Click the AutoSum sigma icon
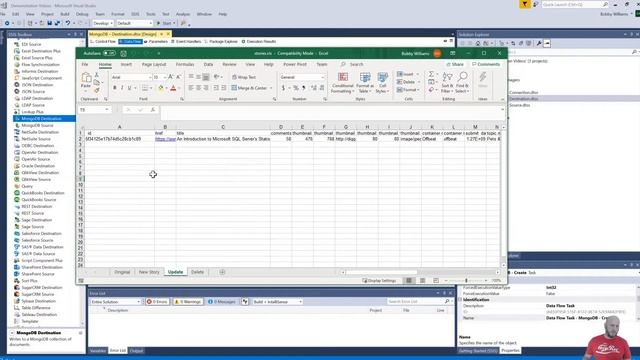Image resolution: width=640 pixels, height=360 pixels. [x=431, y=74]
